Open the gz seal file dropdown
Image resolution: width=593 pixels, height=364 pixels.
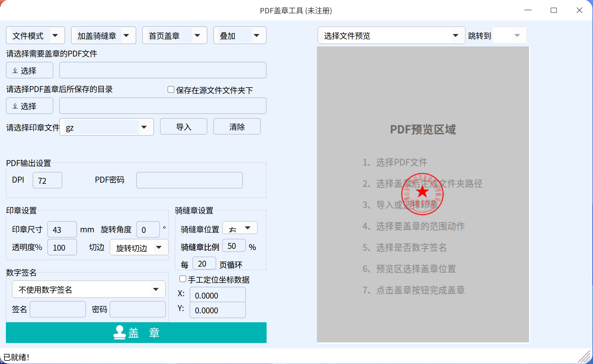coord(107,127)
